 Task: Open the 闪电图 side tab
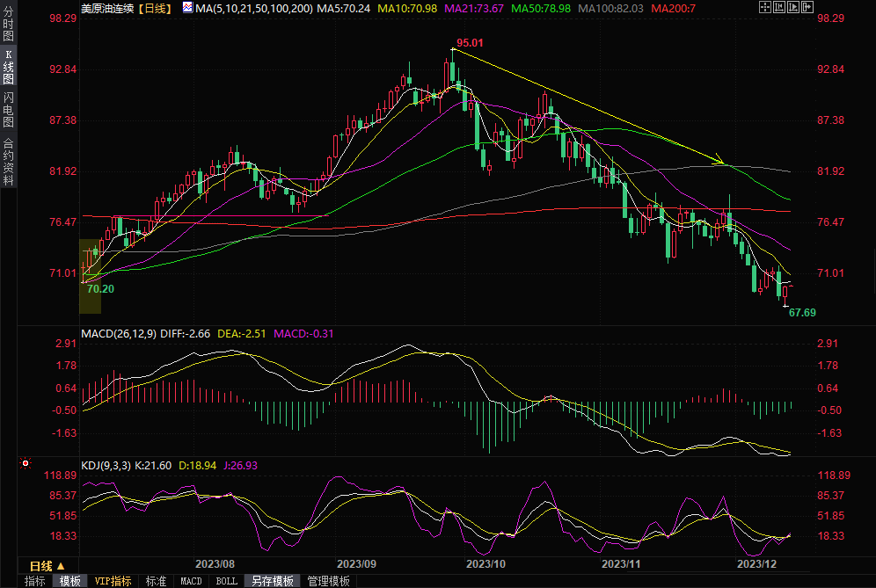click(8, 109)
